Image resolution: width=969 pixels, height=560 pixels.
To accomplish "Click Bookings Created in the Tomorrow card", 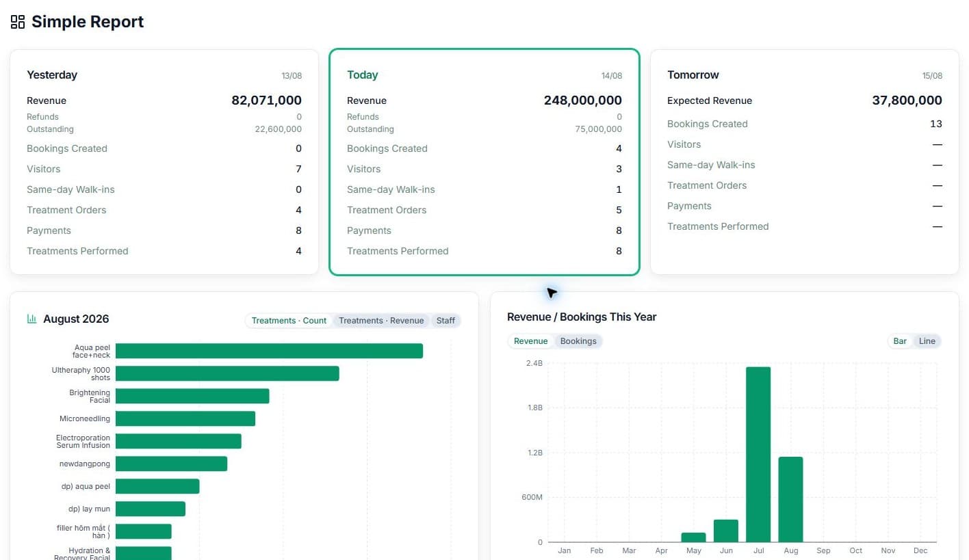I will [x=708, y=124].
